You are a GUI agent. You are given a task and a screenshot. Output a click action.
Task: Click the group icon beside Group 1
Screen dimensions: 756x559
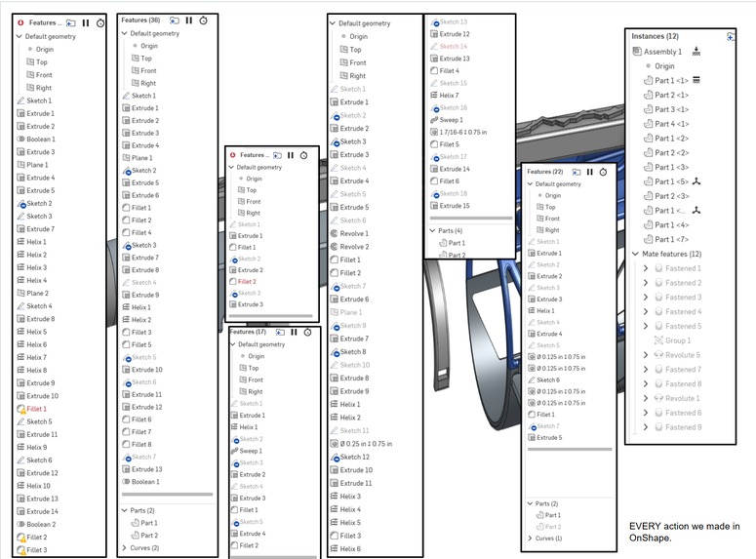658,340
